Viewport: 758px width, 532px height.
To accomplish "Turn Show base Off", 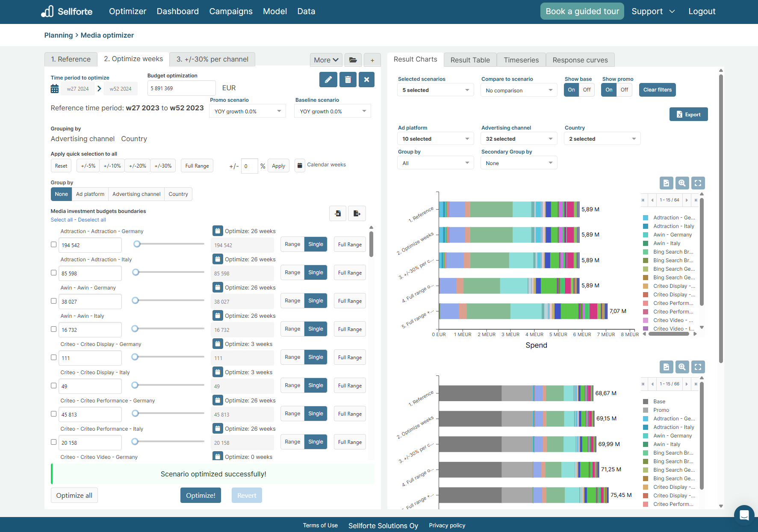I will [x=587, y=90].
